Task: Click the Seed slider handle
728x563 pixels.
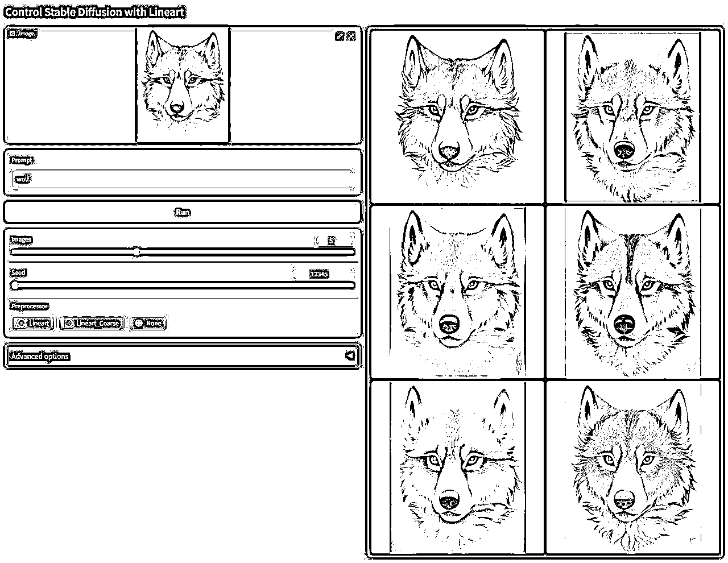Action: pyautogui.click(x=15, y=285)
